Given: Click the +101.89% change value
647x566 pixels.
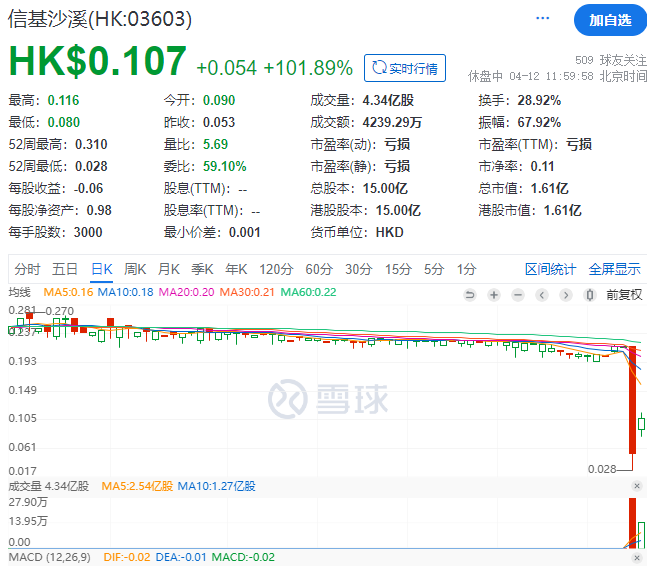Looking at the screenshot, I should point(308,68).
